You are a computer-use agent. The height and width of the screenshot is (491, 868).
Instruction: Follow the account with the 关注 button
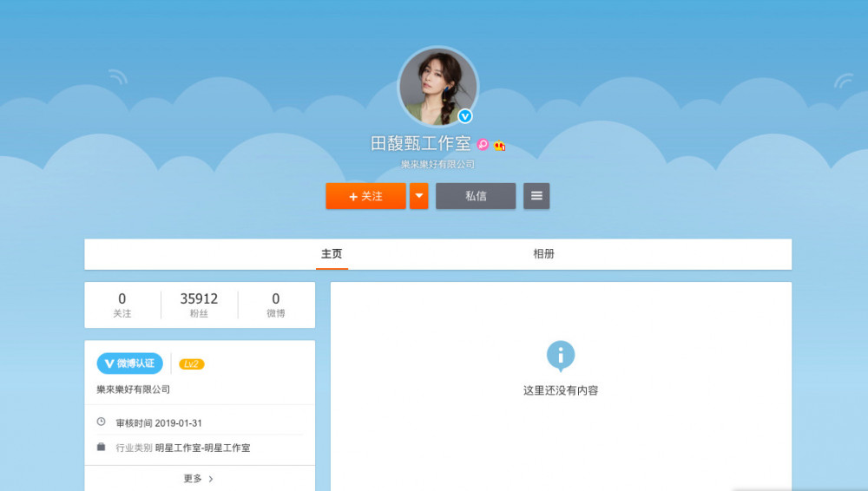(366, 196)
